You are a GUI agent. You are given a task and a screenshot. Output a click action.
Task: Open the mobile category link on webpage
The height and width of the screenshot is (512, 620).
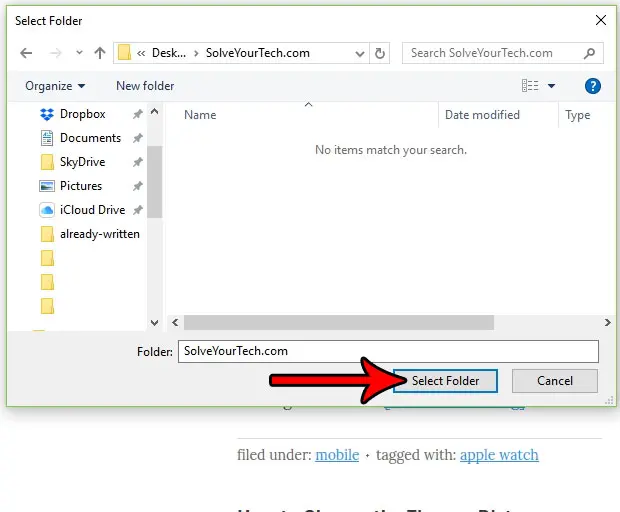337,455
